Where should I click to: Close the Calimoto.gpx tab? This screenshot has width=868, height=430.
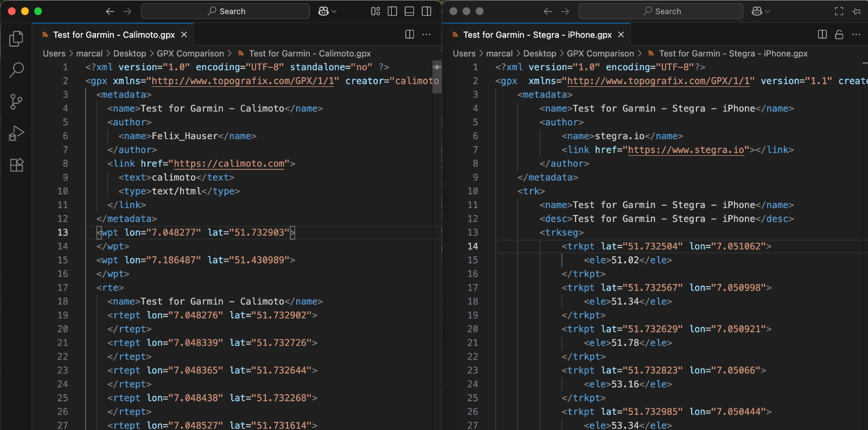(184, 35)
